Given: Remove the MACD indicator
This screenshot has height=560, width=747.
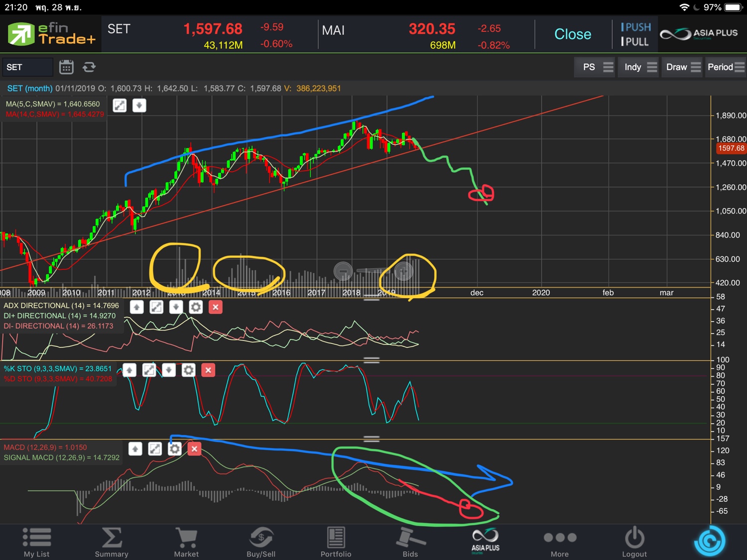Looking at the screenshot, I should (194, 449).
